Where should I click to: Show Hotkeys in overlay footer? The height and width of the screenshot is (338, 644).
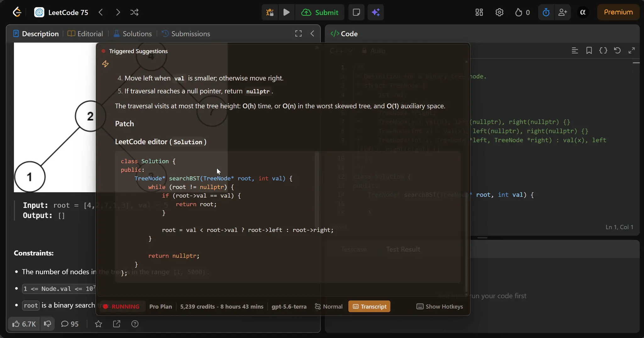[440, 307]
